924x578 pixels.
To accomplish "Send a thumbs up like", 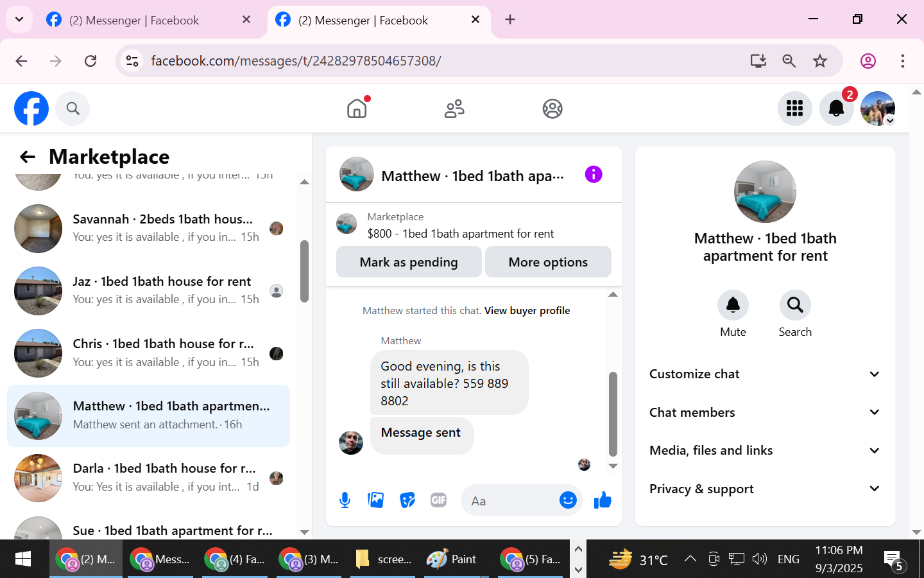I will coord(603,500).
